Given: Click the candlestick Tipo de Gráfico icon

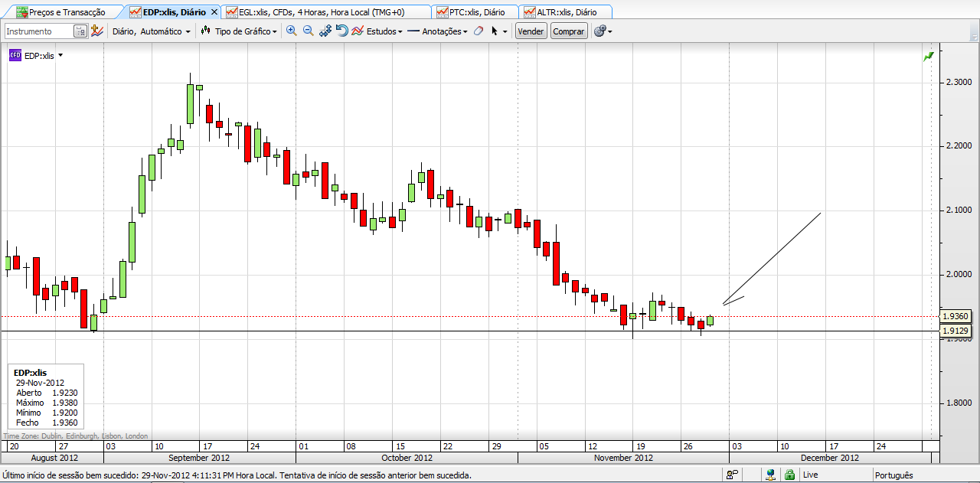Looking at the screenshot, I should tap(205, 31).
